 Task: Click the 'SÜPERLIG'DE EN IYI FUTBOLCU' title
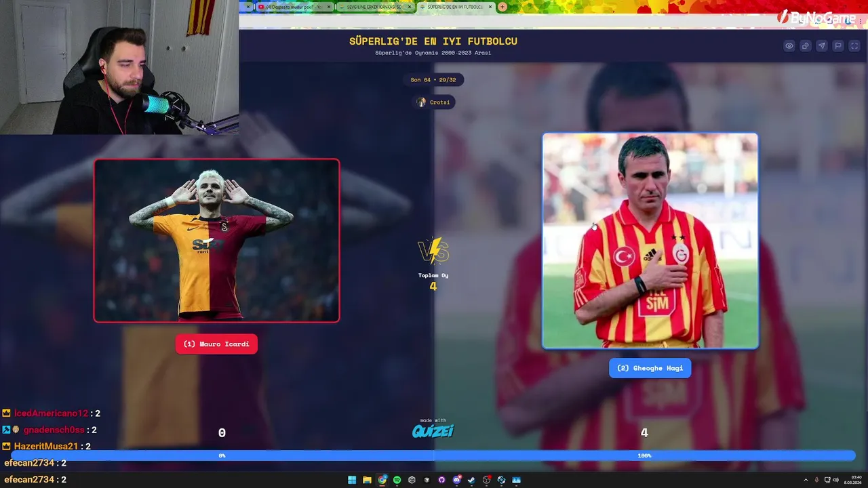(x=433, y=41)
